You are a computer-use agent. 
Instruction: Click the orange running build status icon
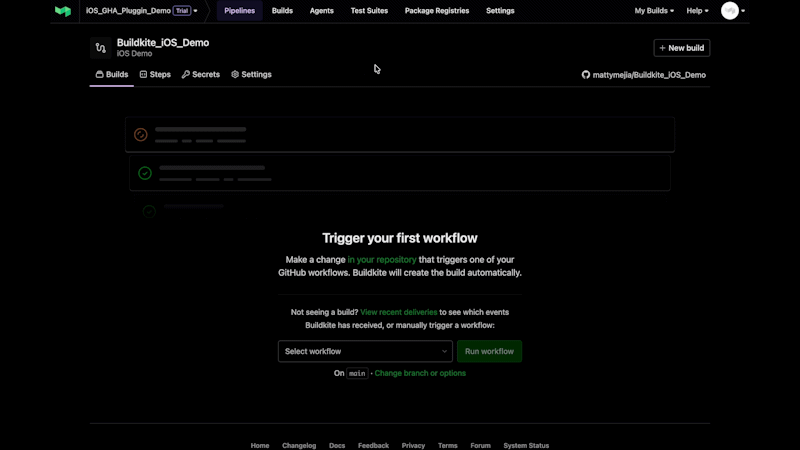point(141,135)
